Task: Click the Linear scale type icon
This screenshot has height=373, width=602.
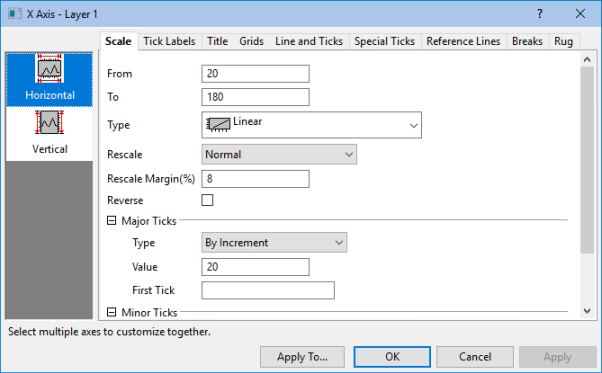Action: pyautogui.click(x=218, y=124)
